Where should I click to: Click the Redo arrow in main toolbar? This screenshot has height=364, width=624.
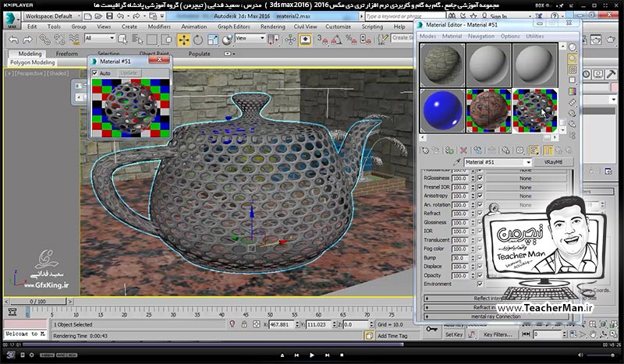(27, 40)
